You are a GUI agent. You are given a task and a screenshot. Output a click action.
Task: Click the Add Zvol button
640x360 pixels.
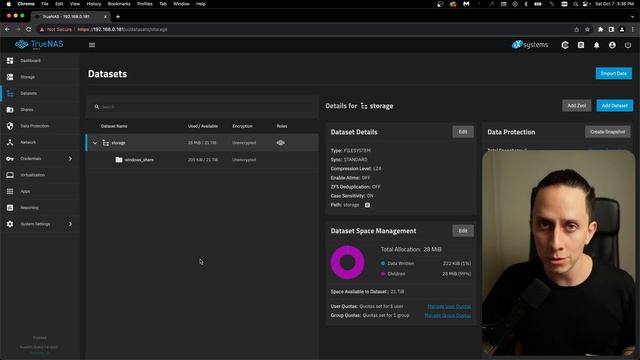[x=576, y=106]
